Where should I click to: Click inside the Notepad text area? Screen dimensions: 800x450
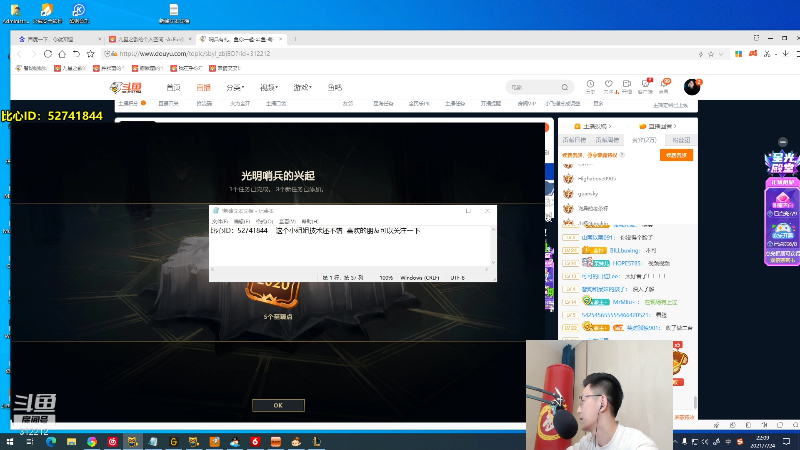point(350,245)
